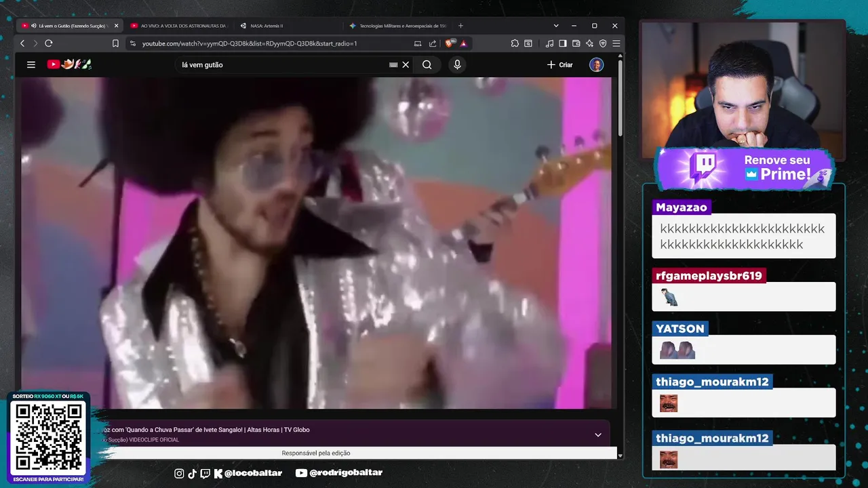Reload the YouTube page

point(49,43)
